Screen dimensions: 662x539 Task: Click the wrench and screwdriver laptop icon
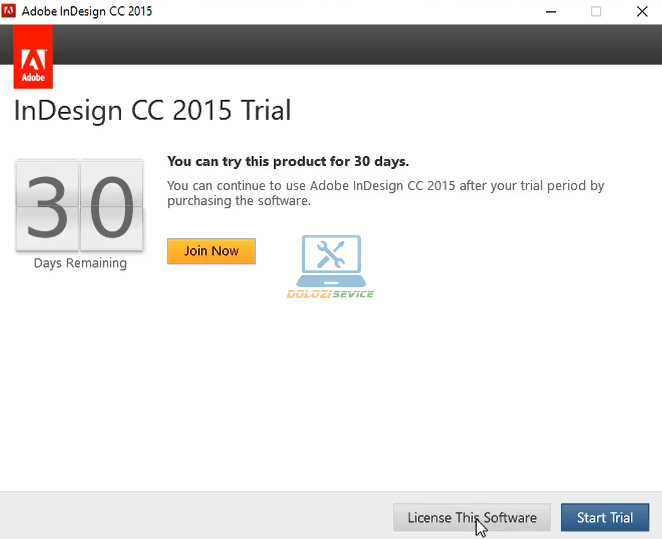pos(329,260)
